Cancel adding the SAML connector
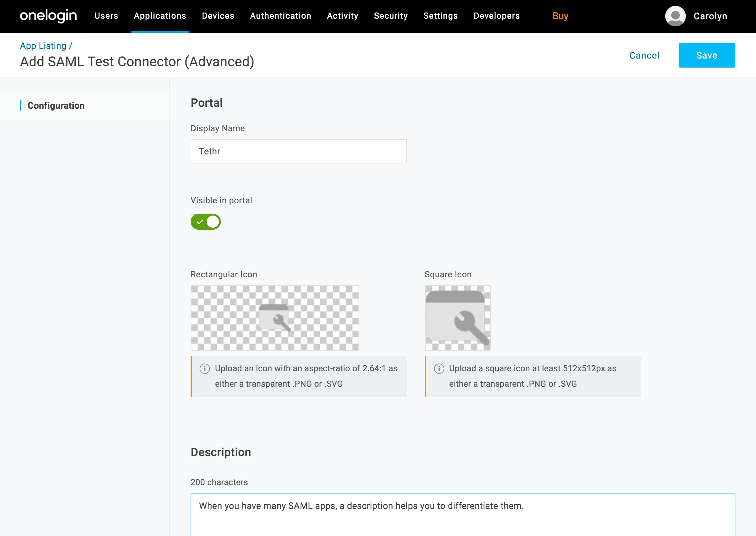Screen dimensions: 756x536 point(644,55)
